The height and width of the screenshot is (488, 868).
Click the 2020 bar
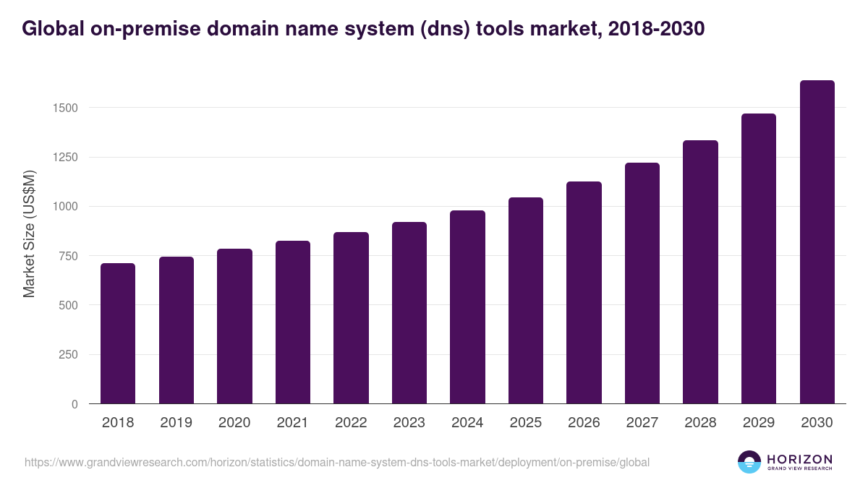tap(234, 326)
